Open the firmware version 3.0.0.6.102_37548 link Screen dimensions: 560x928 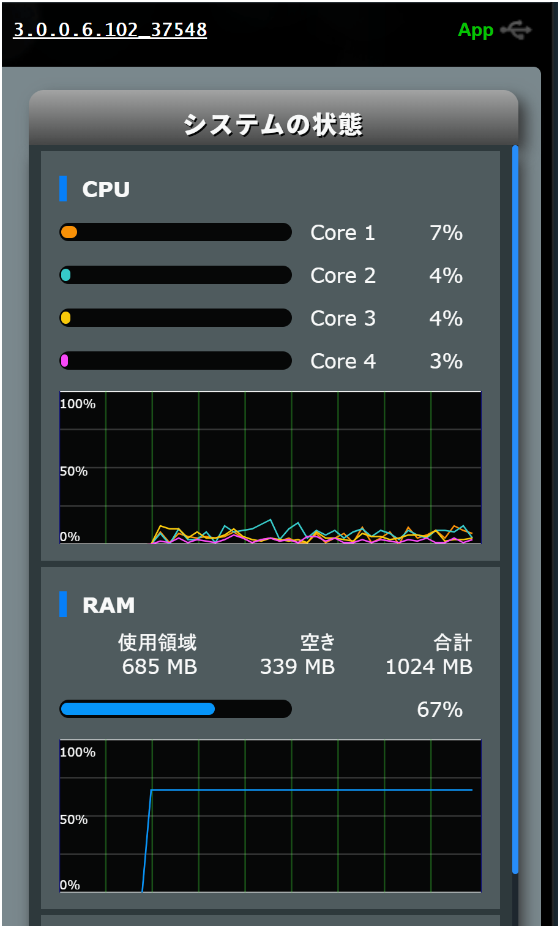pos(110,29)
